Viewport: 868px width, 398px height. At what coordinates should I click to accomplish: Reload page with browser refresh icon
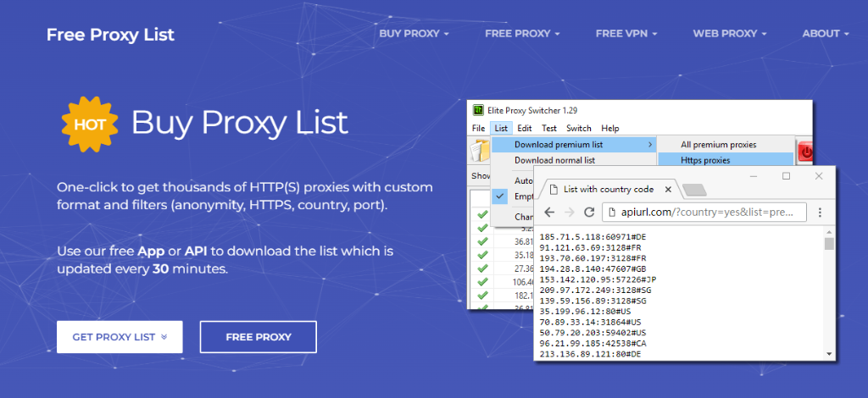(x=590, y=213)
